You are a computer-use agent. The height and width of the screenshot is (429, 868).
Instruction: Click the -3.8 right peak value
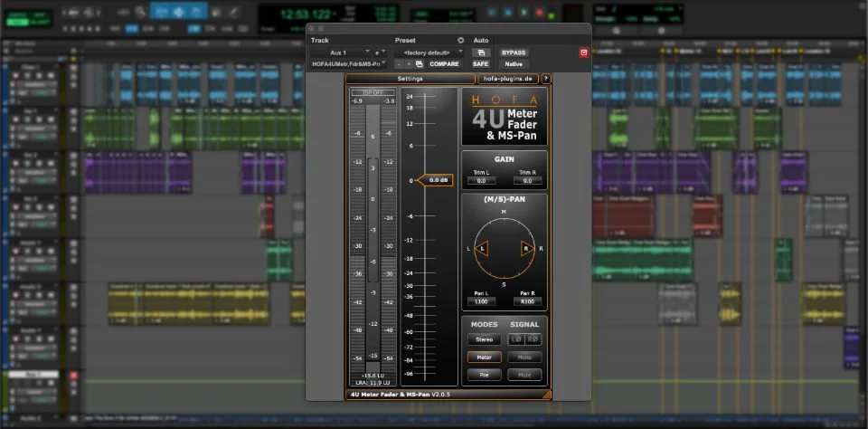tap(389, 100)
